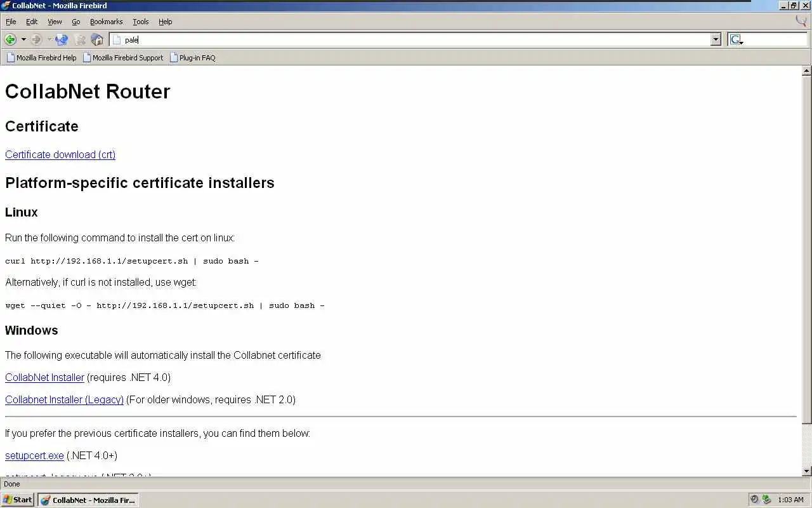Screen dimensions: 812x508
Task: Click the first grey system tray icon
Action: (754, 500)
